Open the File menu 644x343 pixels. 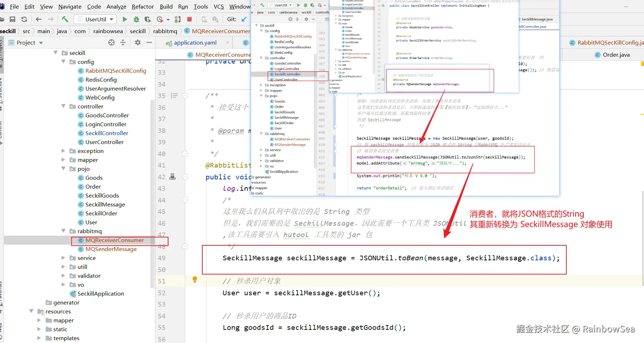(x=14, y=6)
